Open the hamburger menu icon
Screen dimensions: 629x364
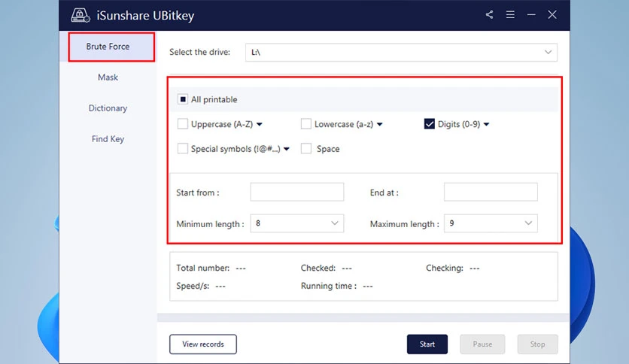click(x=510, y=15)
